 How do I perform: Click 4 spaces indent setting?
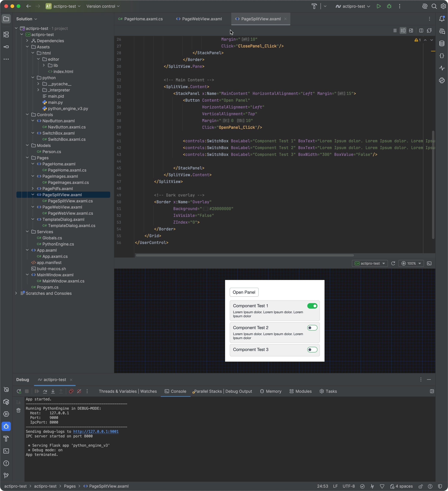click(x=401, y=486)
